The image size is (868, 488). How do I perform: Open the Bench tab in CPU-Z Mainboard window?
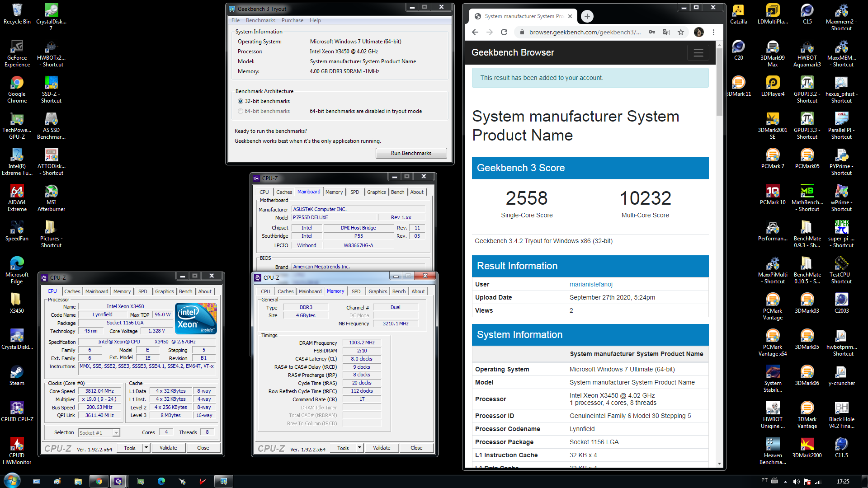(x=398, y=192)
